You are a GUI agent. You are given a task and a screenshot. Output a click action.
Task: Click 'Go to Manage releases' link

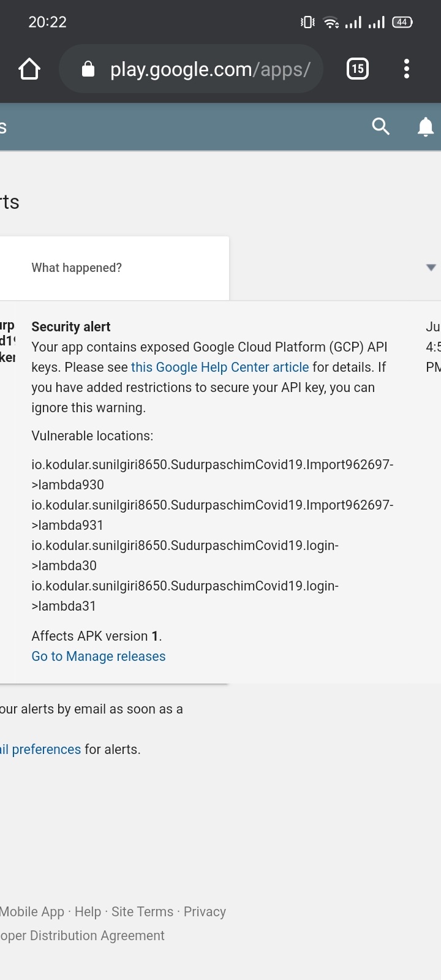click(x=99, y=657)
